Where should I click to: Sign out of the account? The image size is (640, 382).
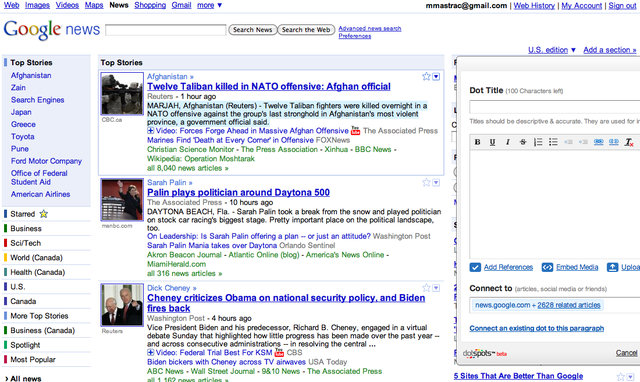tap(622, 6)
